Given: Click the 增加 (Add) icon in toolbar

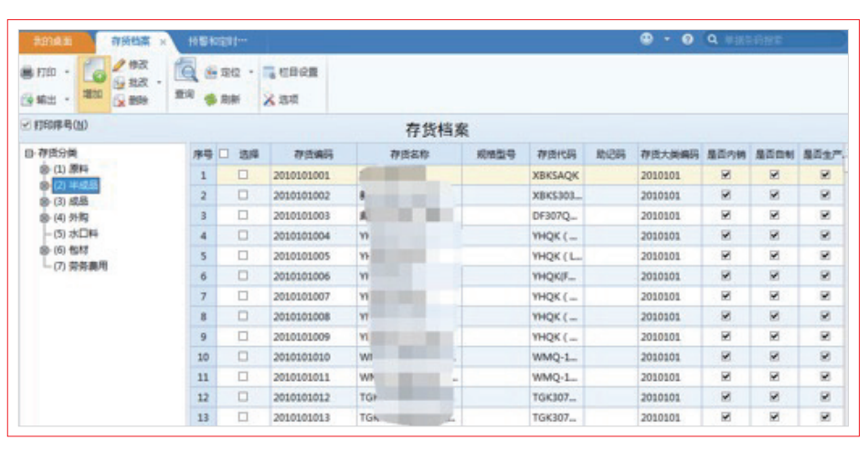Looking at the screenshot, I should coord(92,76).
